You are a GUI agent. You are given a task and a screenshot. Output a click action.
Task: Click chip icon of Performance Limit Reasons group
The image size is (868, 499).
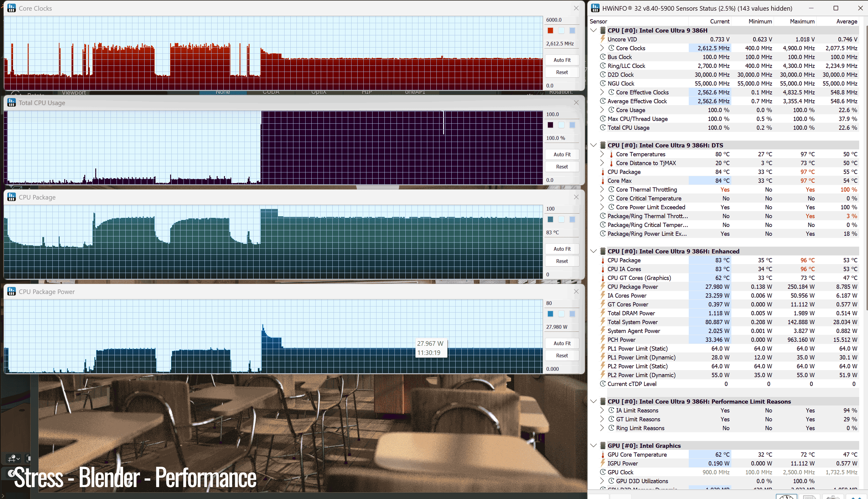[x=603, y=401]
